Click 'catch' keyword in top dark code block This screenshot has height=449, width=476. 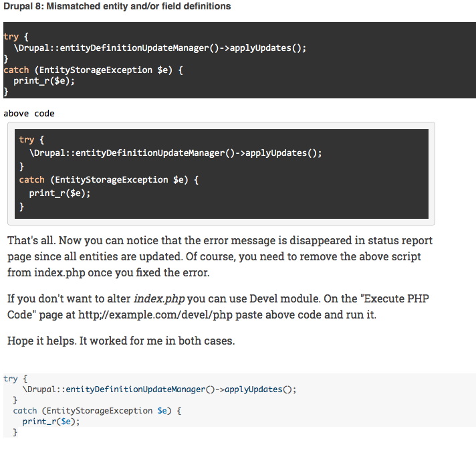pos(17,70)
